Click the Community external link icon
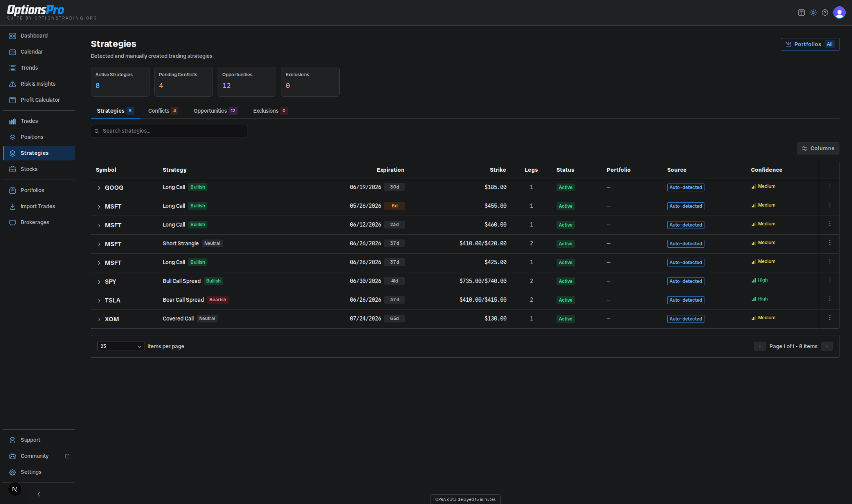This screenshot has width=852, height=504. click(x=67, y=456)
